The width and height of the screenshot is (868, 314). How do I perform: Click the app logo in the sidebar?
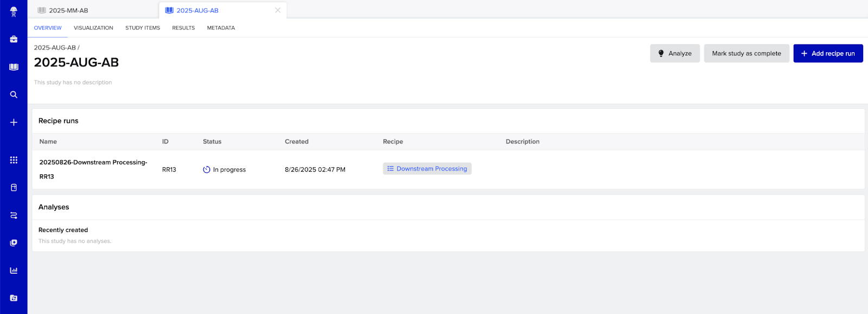click(14, 11)
